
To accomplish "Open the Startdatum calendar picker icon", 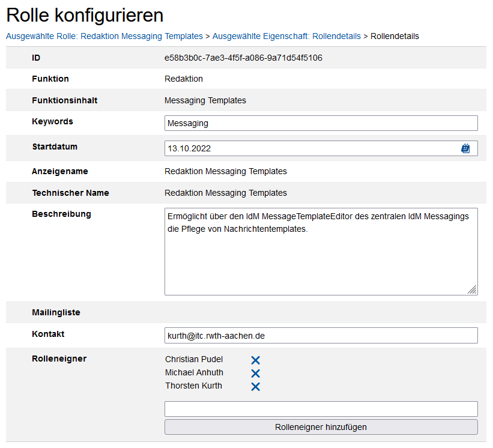I will coord(465,148).
